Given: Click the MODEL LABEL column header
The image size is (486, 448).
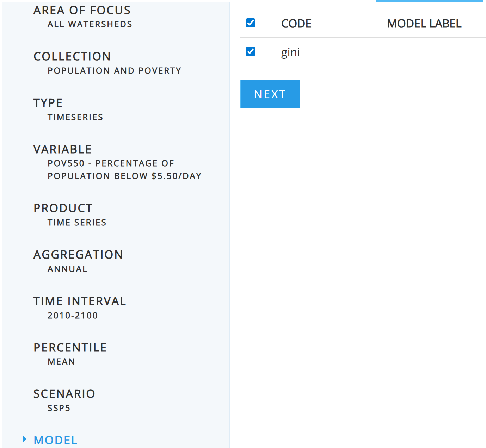Looking at the screenshot, I should (424, 24).
